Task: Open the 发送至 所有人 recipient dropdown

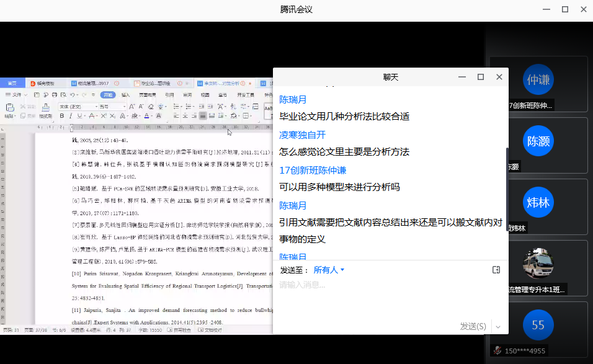Action: (329, 270)
